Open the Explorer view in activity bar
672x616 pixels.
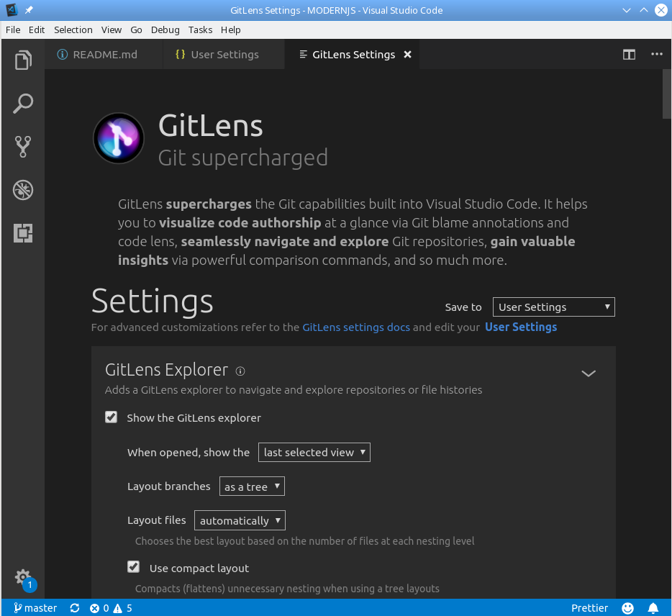click(x=23, y=60)
